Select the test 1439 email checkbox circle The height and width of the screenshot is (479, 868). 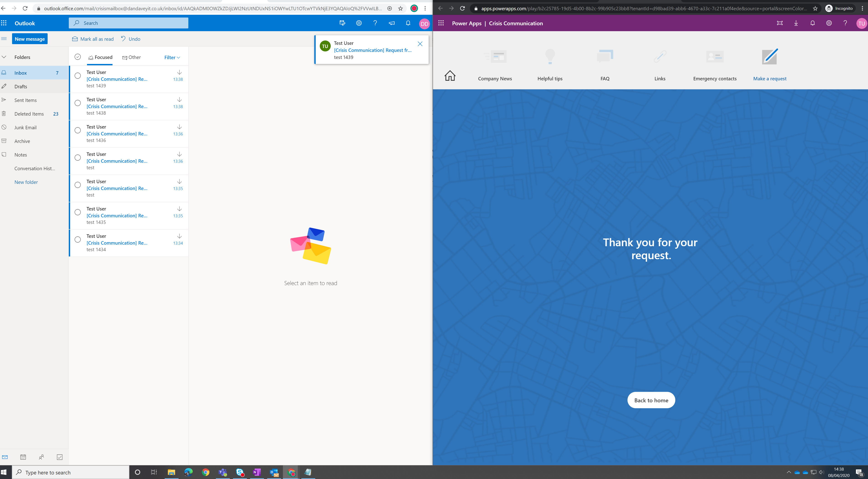click(x=77, y=76)
